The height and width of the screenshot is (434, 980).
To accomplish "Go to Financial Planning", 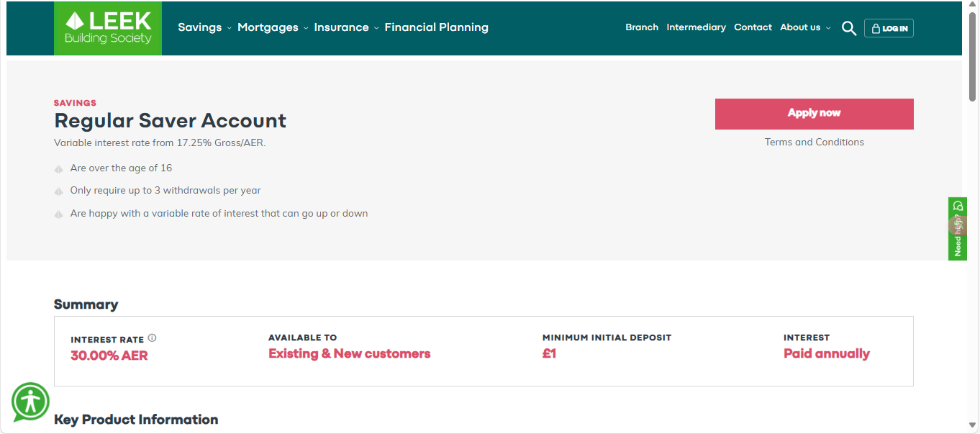I will click(x=437, y=27).
